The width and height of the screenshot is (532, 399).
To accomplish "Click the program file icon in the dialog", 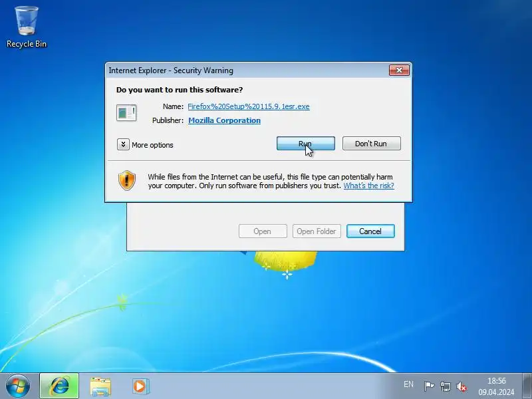I will tap(126, 112).
